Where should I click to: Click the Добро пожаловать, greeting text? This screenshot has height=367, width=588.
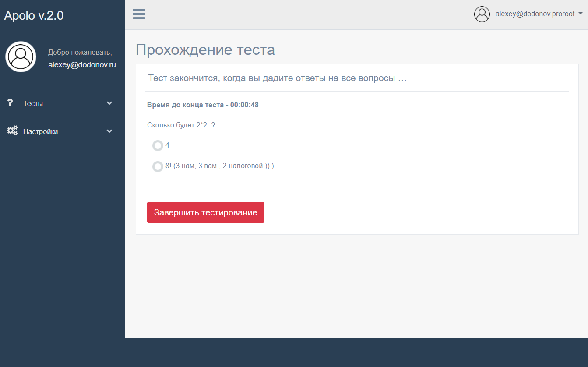pyautogui.click(x=80, y=53)
